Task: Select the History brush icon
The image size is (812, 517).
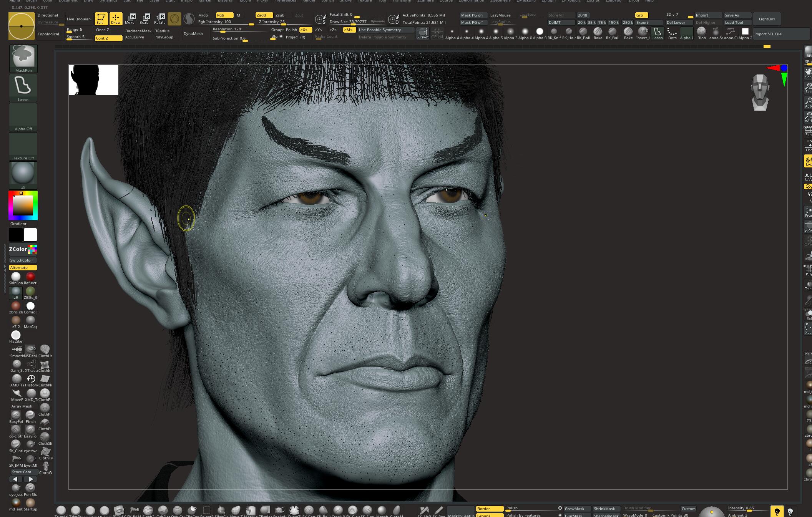Action: [31, 380]
